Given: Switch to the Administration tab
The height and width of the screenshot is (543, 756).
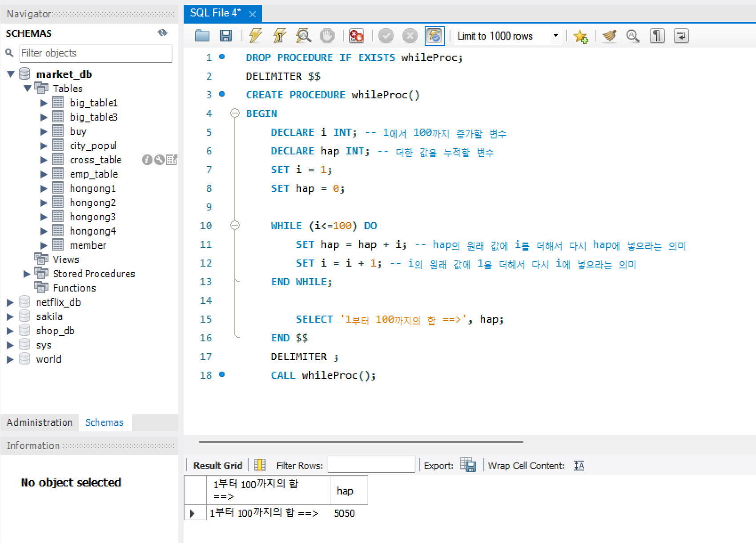Looking at the screenshot, I should 40,422.
